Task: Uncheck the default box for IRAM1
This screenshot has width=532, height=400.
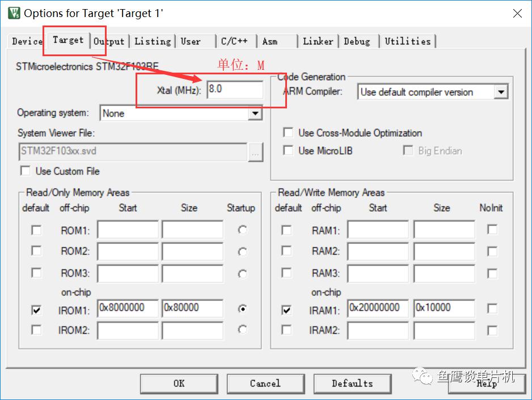Action: point(286,310)
